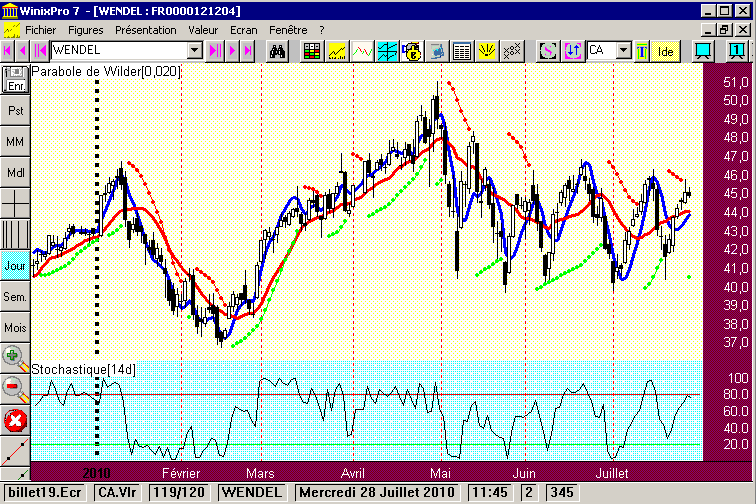756x504 pixels.
Task: Go to first value with pink rewind arrow
Action: tap(7, 51)
